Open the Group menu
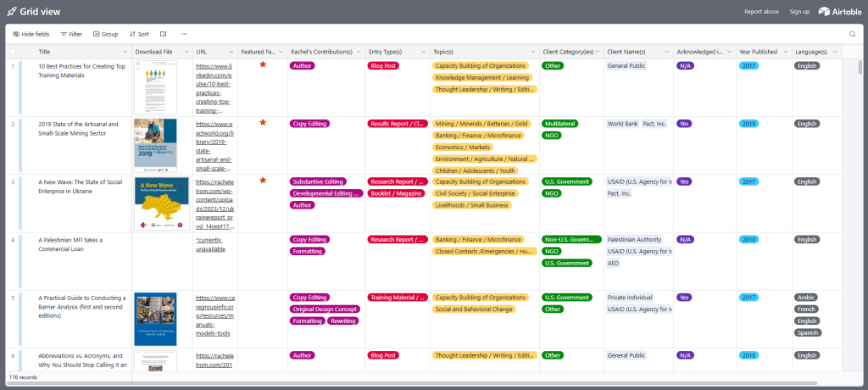 105,34
